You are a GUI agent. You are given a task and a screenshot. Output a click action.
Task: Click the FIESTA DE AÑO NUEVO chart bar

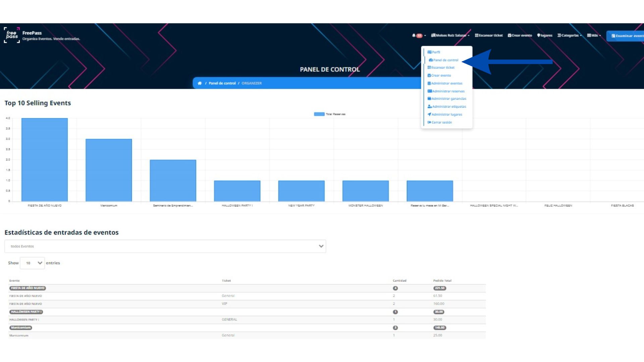pos(44,159)
